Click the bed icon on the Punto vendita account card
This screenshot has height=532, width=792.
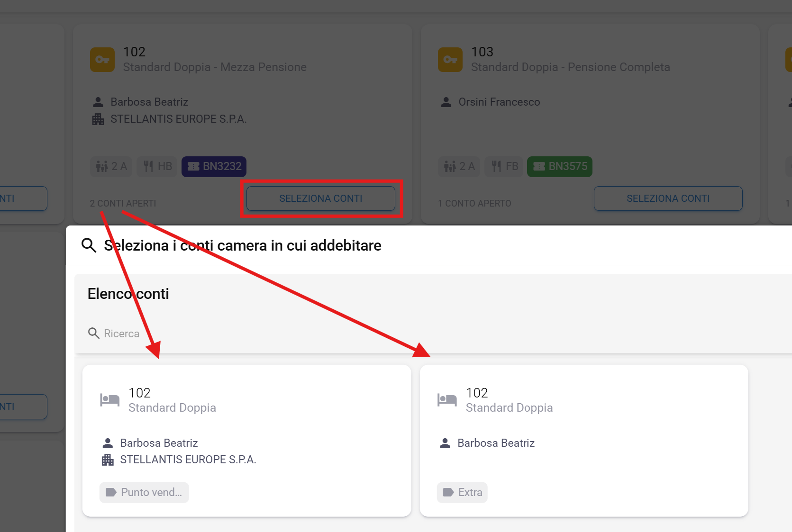click(x=109, y=400)
